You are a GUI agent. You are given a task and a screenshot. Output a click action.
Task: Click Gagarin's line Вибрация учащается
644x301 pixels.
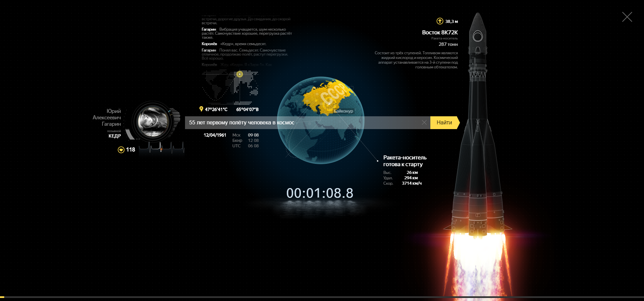(247, 33)
